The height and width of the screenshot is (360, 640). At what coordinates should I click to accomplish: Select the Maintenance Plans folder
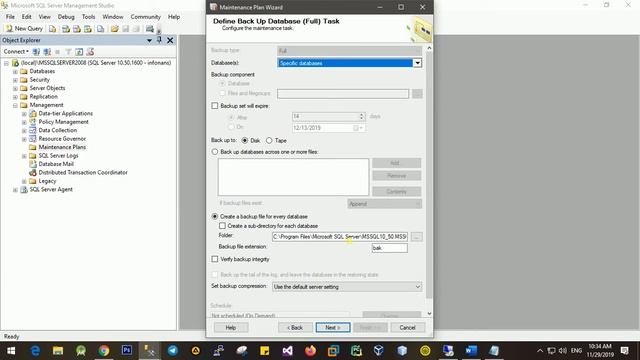[62, 147]
